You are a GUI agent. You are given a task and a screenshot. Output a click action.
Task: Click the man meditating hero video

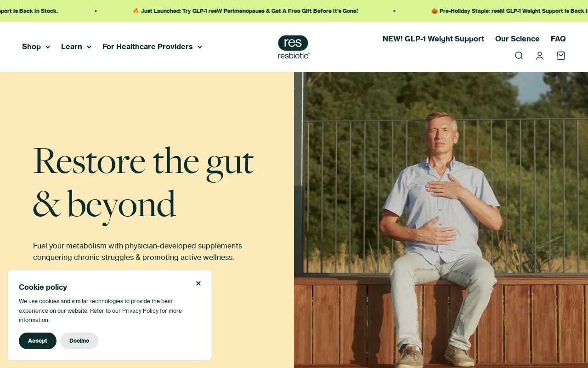(x=441, y=220)
